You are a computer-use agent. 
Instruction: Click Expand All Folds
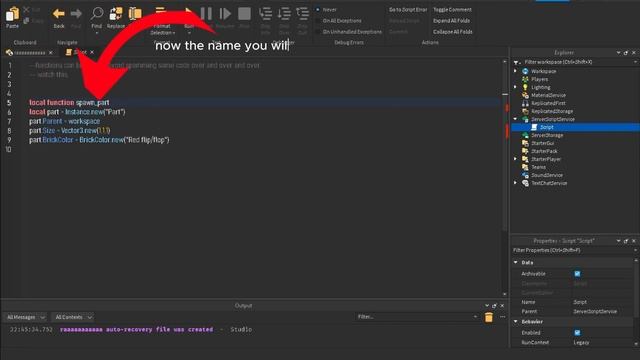[451, 20]
